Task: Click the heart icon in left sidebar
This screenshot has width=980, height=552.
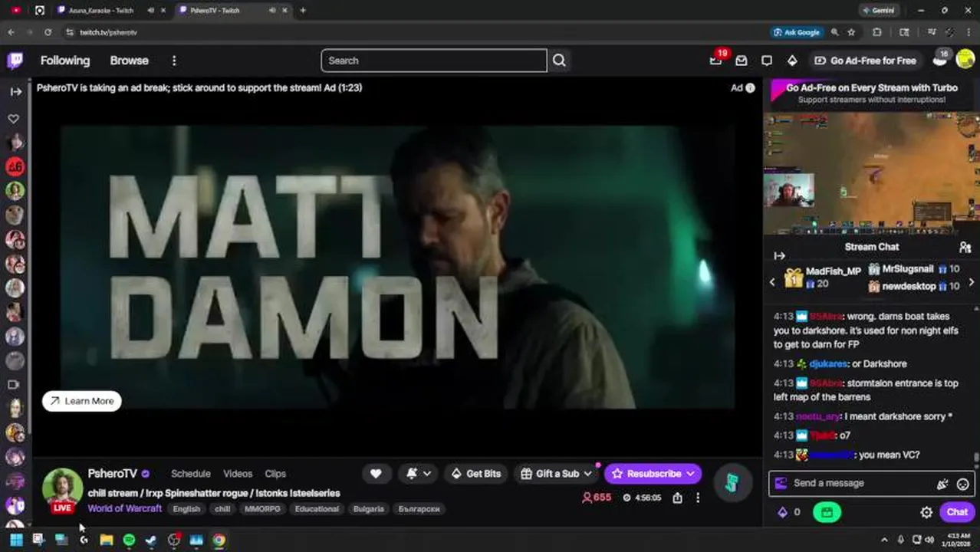Action: (x=14, y=119)
